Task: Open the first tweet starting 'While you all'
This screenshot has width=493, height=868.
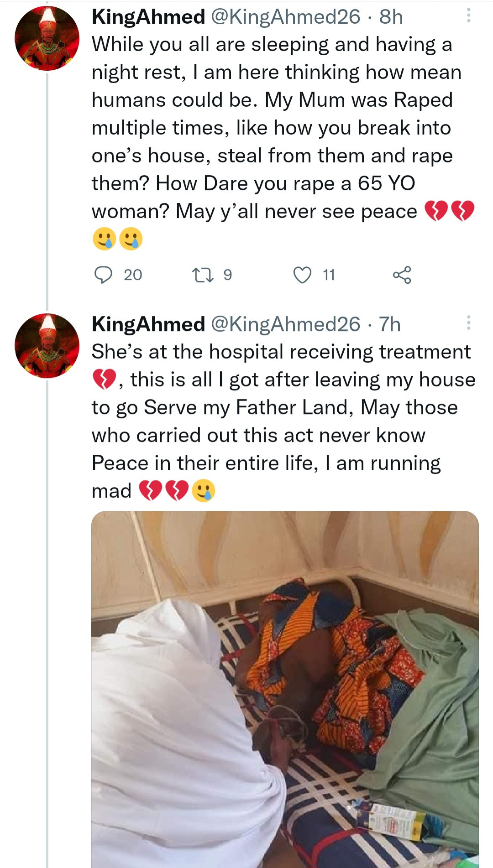Action: pos(274,128)
